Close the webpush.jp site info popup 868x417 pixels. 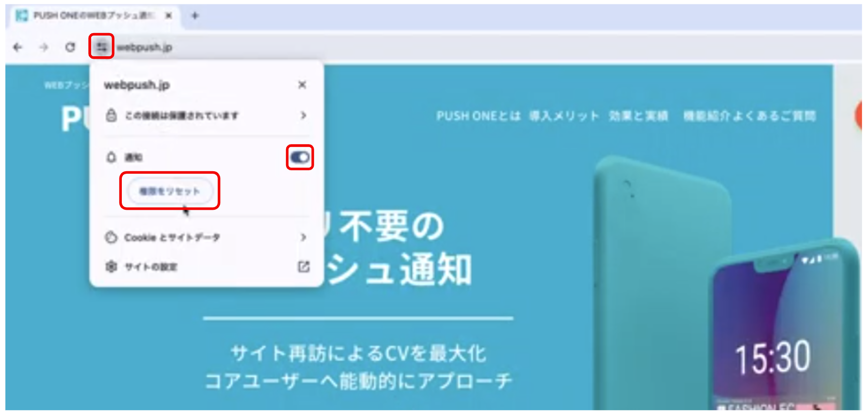click(302, 85)
